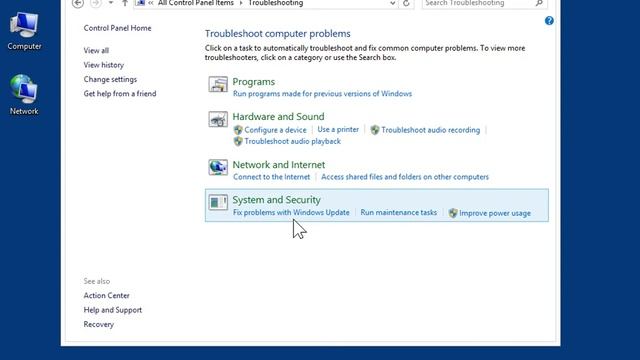Open help with the blue question mark

(549, 21)
